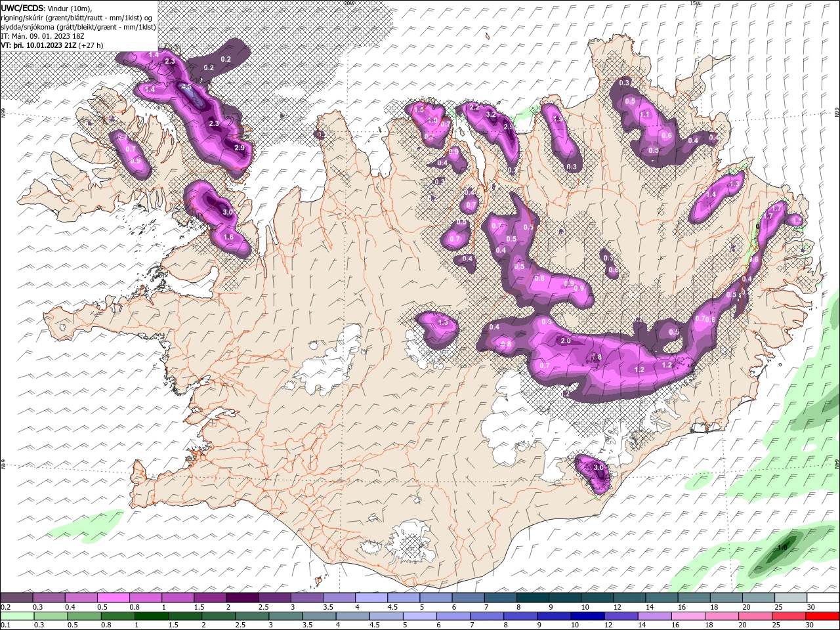Click the '3.2' snowfall value on the map
Screen dimensions: 840x630
click(x=490, y=114)
